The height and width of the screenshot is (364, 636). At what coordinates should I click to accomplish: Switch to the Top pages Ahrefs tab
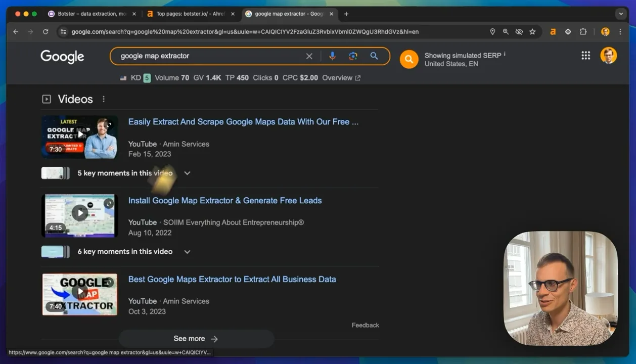click(x=191, y=14)
